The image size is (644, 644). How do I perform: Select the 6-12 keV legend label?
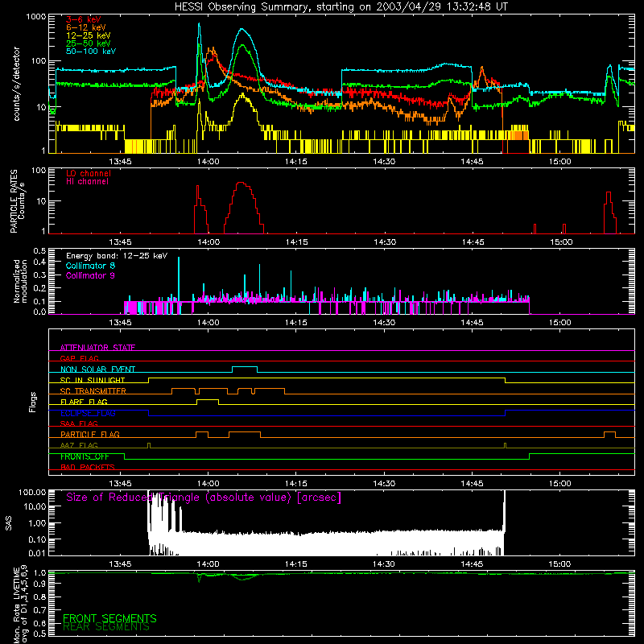pos(86,27)
